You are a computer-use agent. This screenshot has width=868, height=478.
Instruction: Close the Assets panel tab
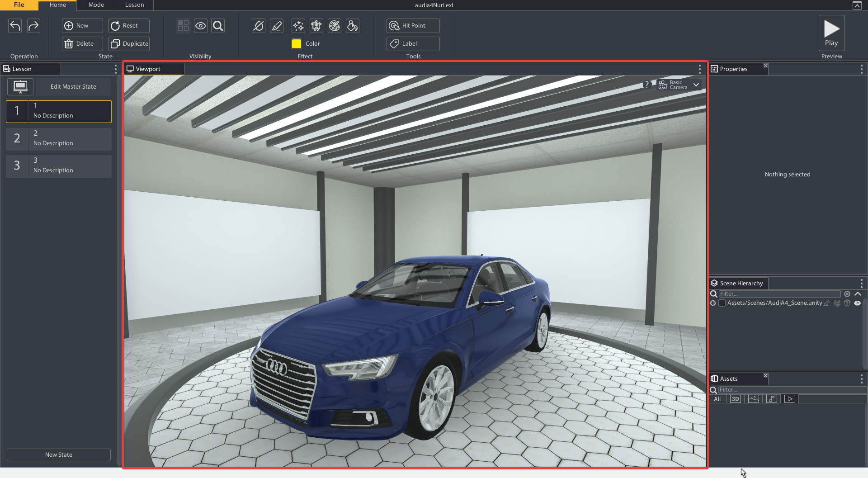(x=765, y=376)
